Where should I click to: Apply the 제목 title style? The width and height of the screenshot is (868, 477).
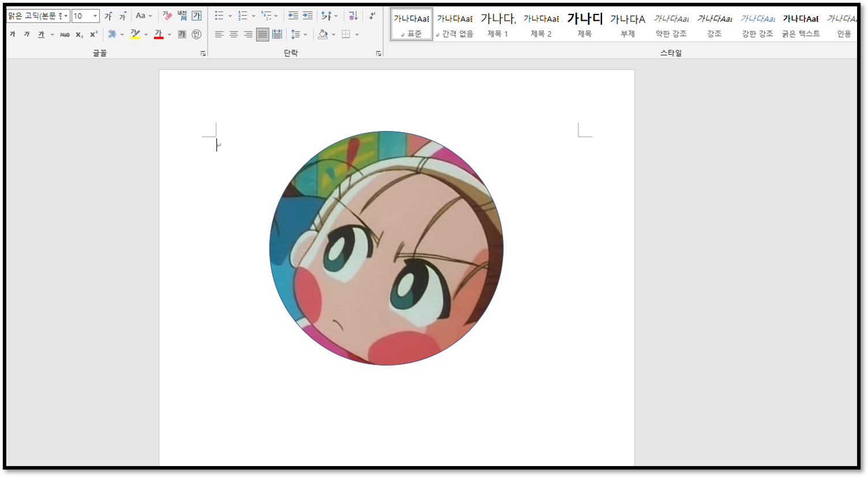[584, 25]
